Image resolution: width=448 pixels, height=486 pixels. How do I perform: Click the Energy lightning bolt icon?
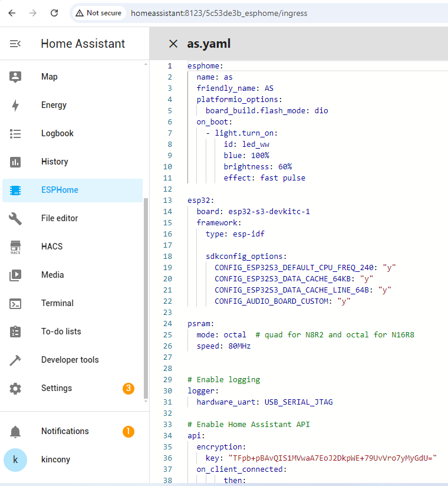[x=15, y=105]
